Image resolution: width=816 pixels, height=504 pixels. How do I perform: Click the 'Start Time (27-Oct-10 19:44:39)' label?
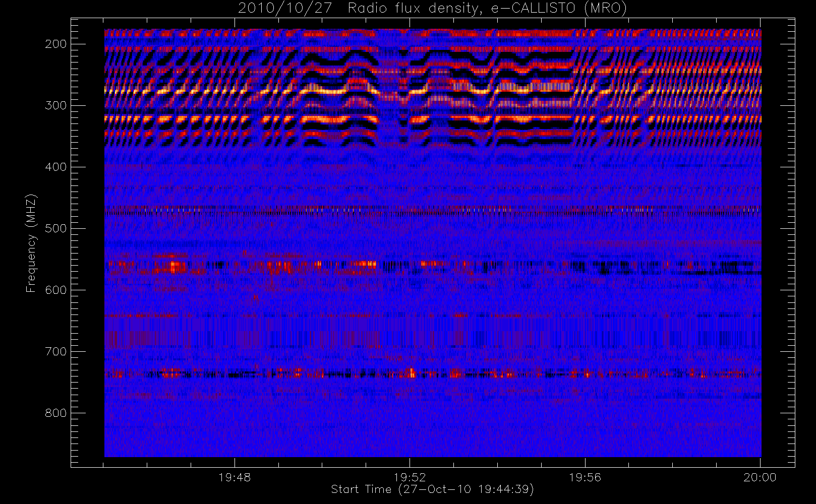point(432,489)
